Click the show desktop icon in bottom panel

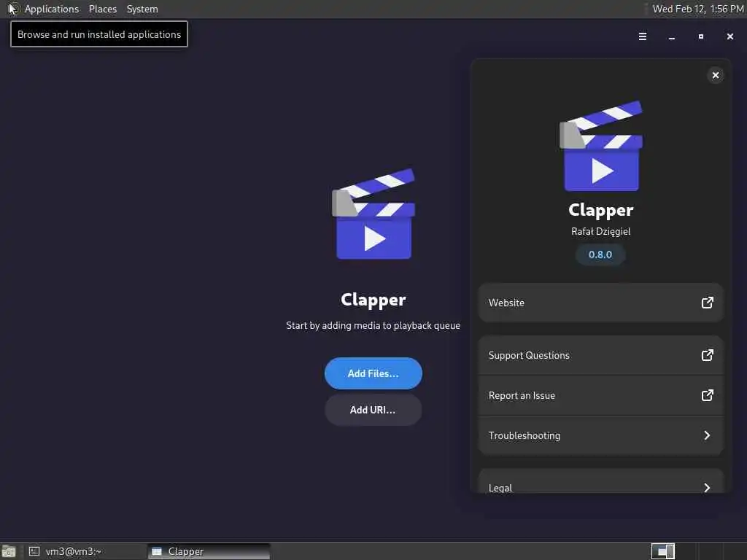pos(9,551)
